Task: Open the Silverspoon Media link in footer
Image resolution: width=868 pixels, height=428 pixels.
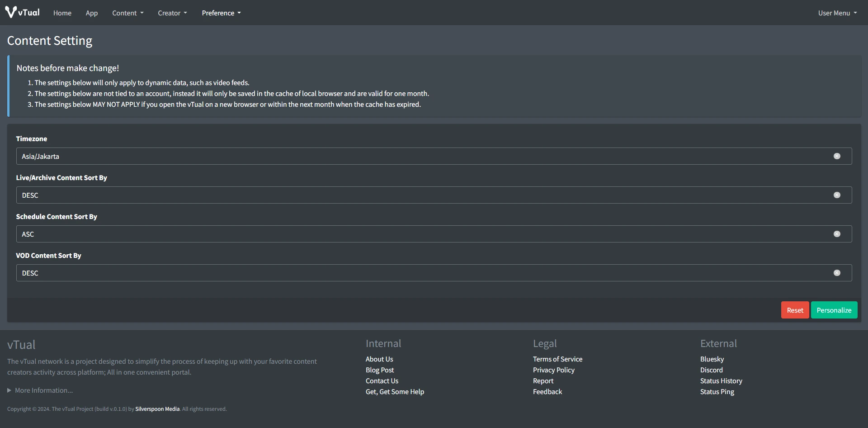Action: click(x=157, y=409)
